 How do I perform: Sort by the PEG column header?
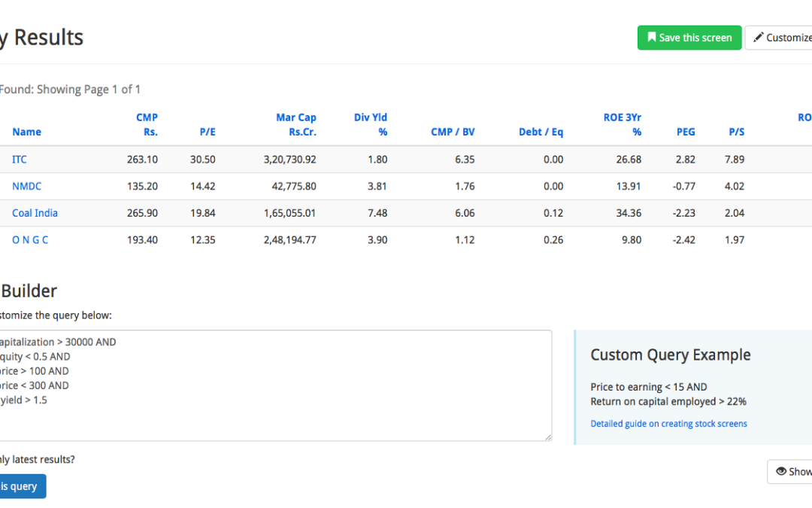[x=686, y=132]
